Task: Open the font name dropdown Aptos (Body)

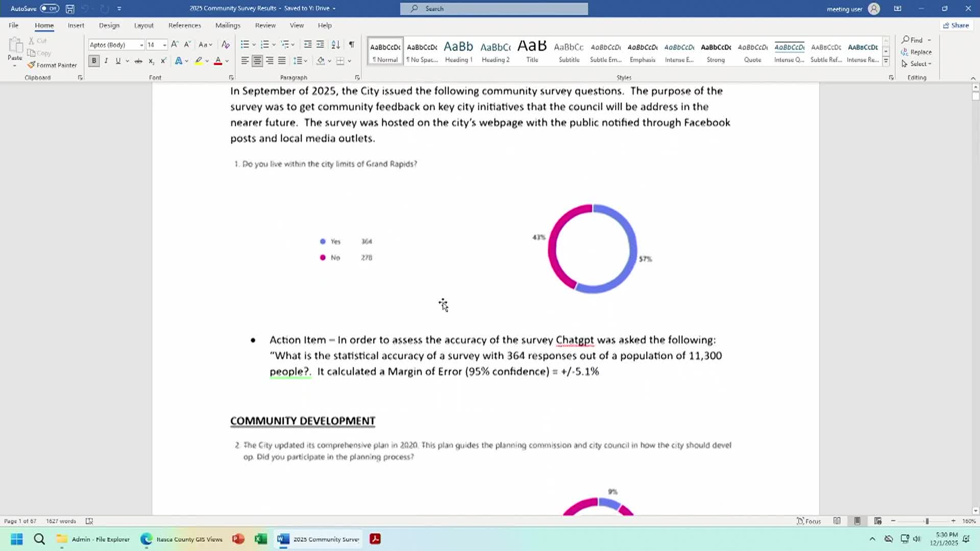Action: point(141,45)
